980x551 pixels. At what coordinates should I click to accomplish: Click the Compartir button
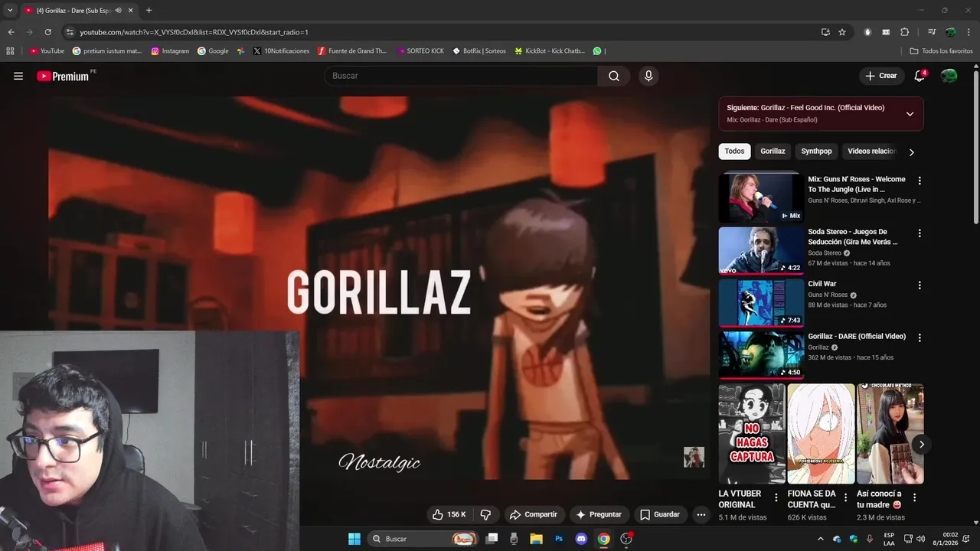[534, 514]
